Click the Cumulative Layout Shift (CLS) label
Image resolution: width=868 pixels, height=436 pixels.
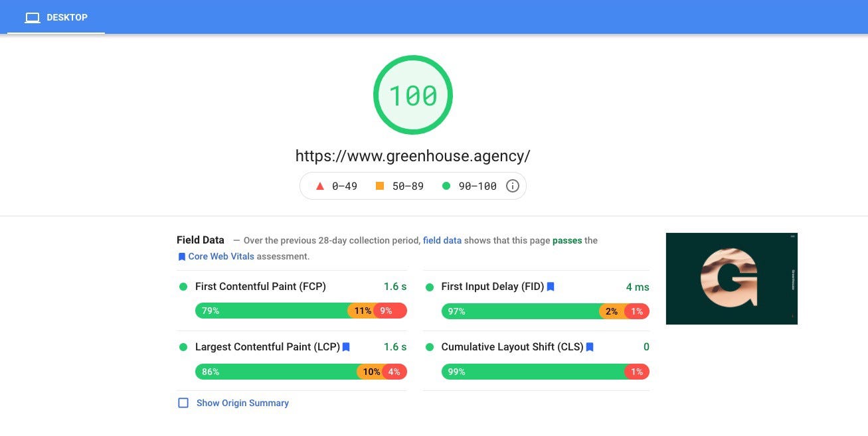point(513,347)
